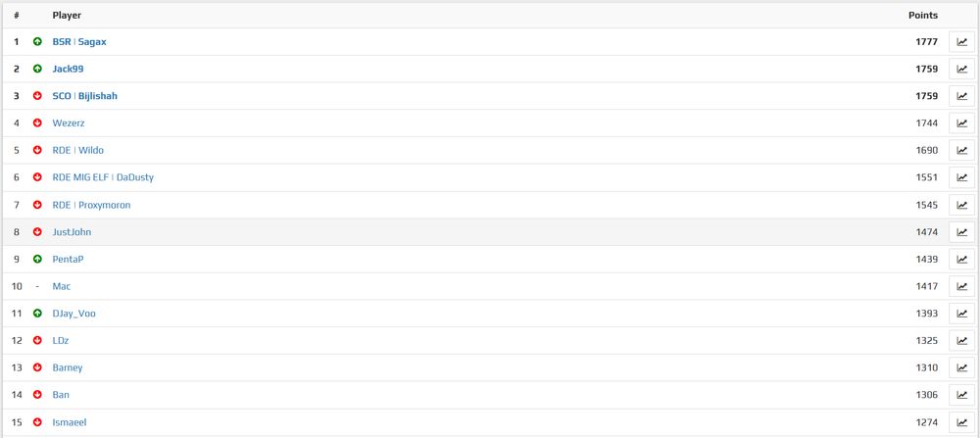Image resolution: width=980 pixels, height=438 pixels.
Task: Show the points graph for Barney
Action: tap(961, 367)
